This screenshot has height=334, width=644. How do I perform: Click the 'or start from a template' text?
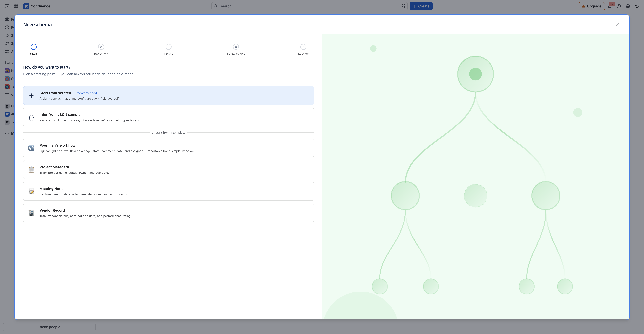[x=169, y=133]
